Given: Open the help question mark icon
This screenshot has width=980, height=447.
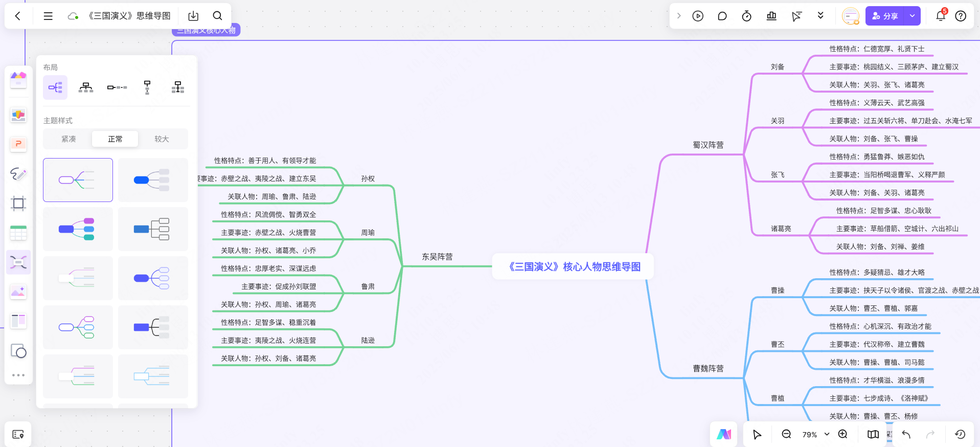Looking at the screenshot, I should click(961, 16).
